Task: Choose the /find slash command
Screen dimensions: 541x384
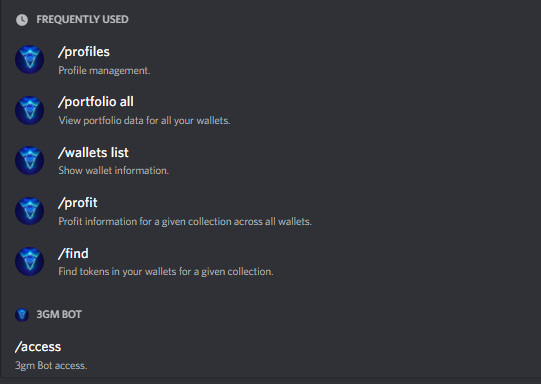Action: coord(73,254)
